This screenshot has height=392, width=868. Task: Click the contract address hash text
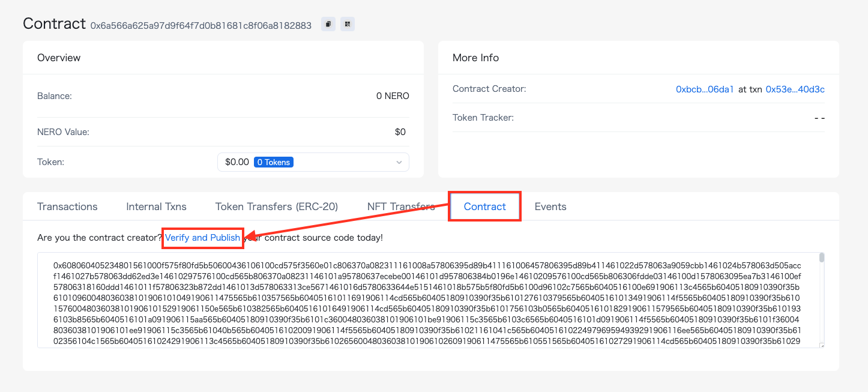tap(200, 25)
